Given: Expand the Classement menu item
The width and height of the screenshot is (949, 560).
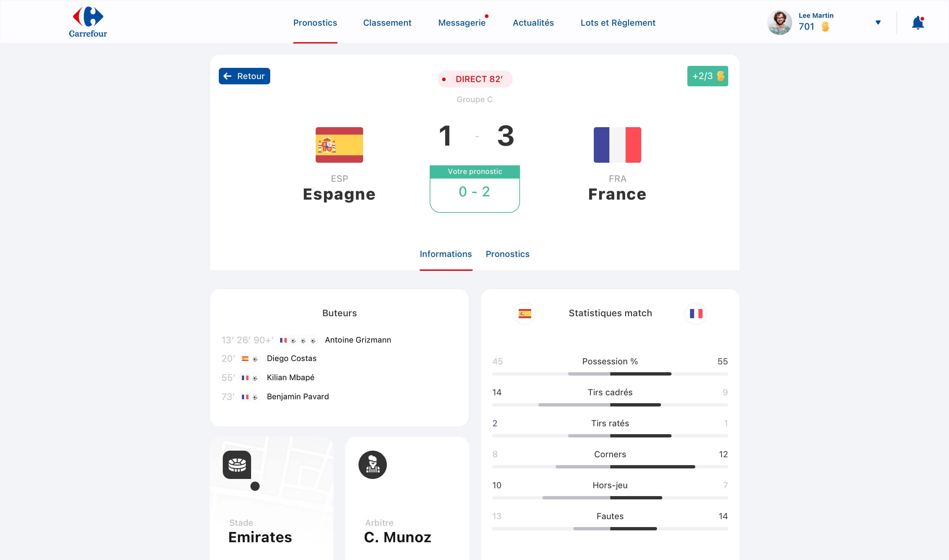Looking at the screenshot, I should point(387,23).
